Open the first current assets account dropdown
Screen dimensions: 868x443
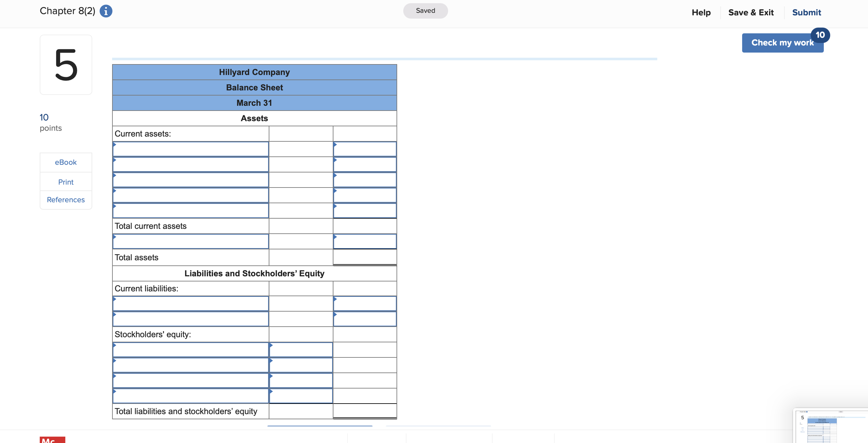pos(191,149)
